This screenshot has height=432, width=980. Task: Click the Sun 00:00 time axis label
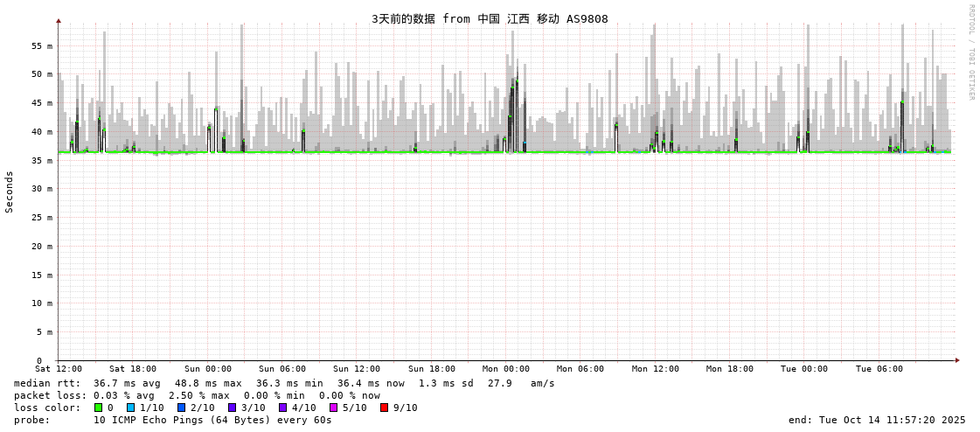coord(208,369)
